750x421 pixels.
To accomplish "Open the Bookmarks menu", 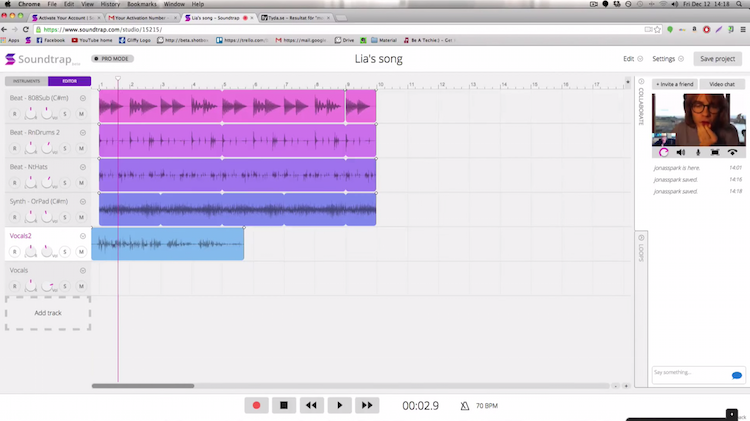I will point(142,4).
